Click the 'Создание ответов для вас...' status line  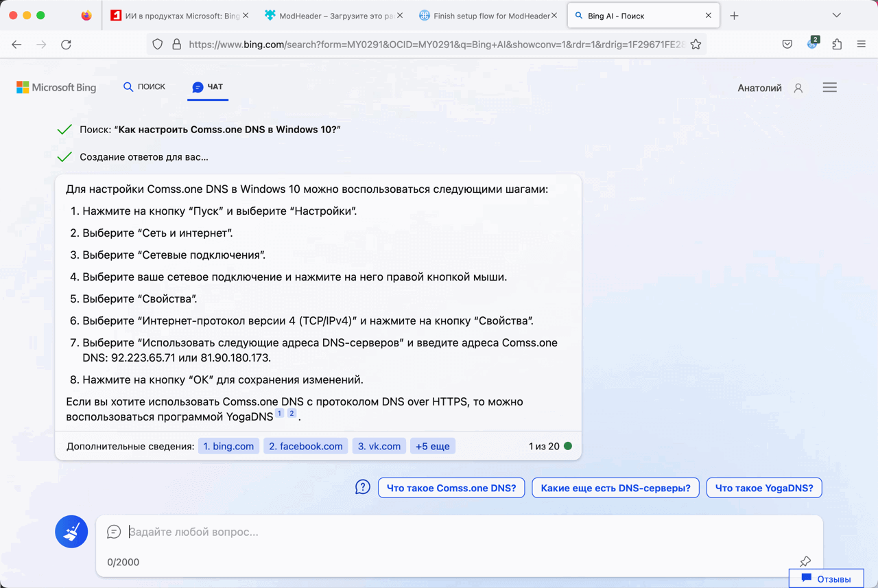pyautogui.click(x=144, y=157)
